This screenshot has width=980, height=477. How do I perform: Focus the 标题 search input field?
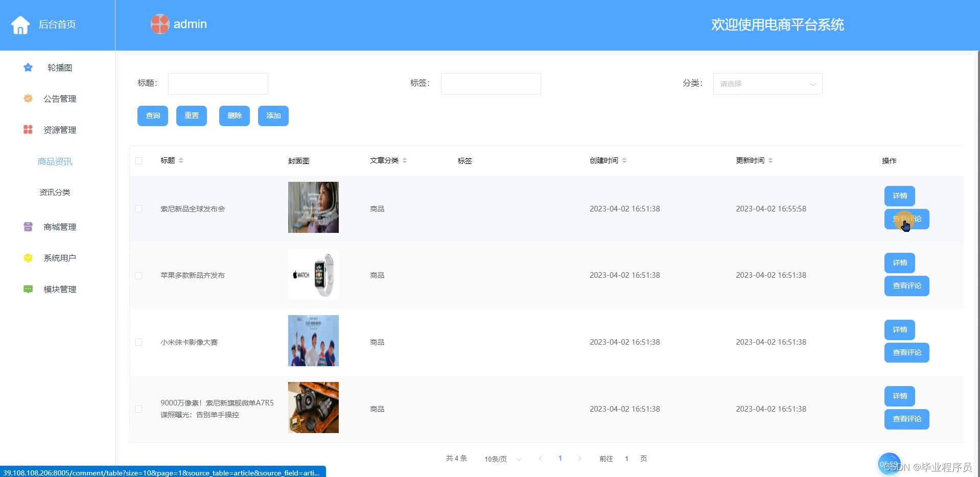[x=218, y=84]
